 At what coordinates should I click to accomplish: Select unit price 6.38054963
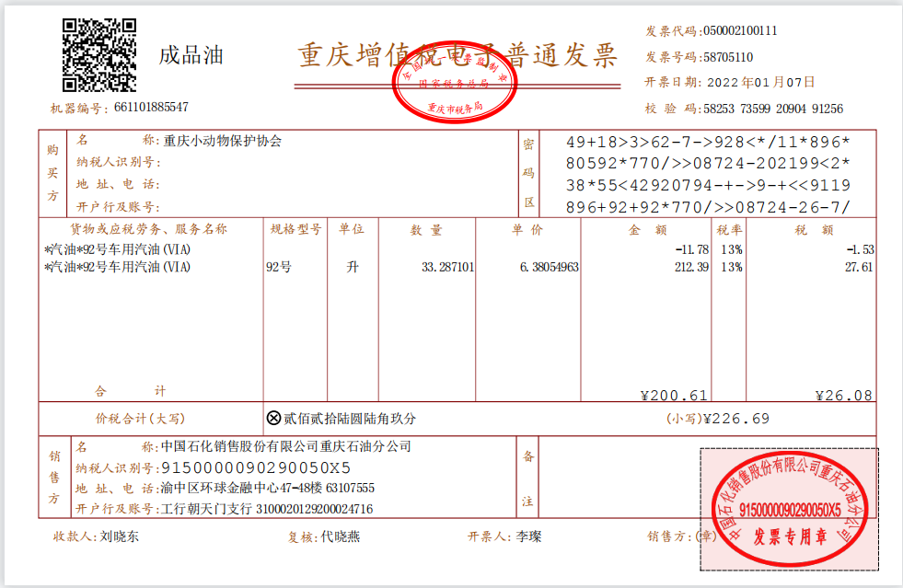[550, 267]
